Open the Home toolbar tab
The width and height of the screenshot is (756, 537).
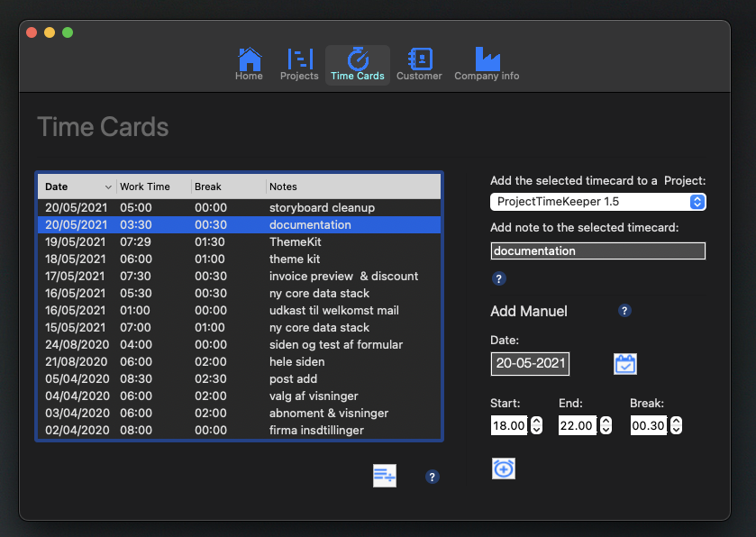[x=249, y=65]
